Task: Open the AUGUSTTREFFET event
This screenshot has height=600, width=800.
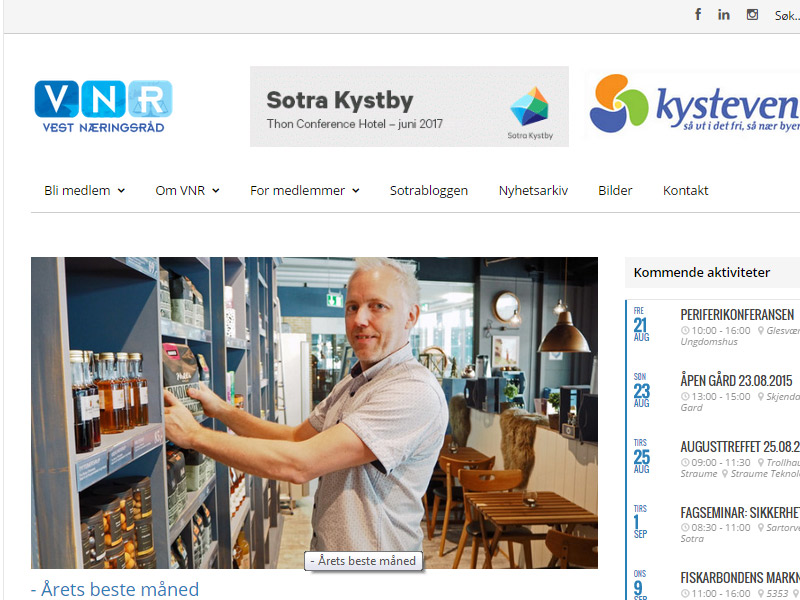Action: point(740,447)
